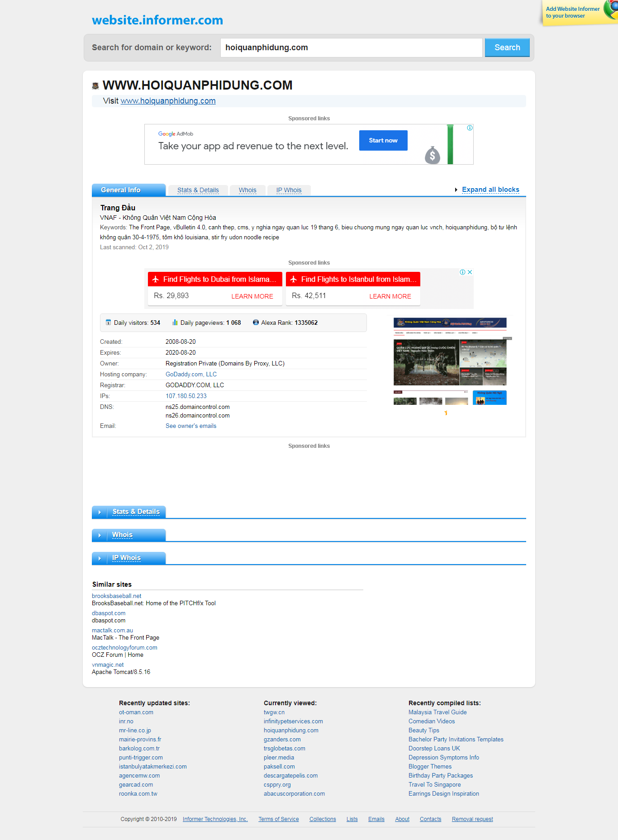Open recently updated site barkolog.com.tr
The height and width of the screenshot is (840, 618).
tap(139, 748)
